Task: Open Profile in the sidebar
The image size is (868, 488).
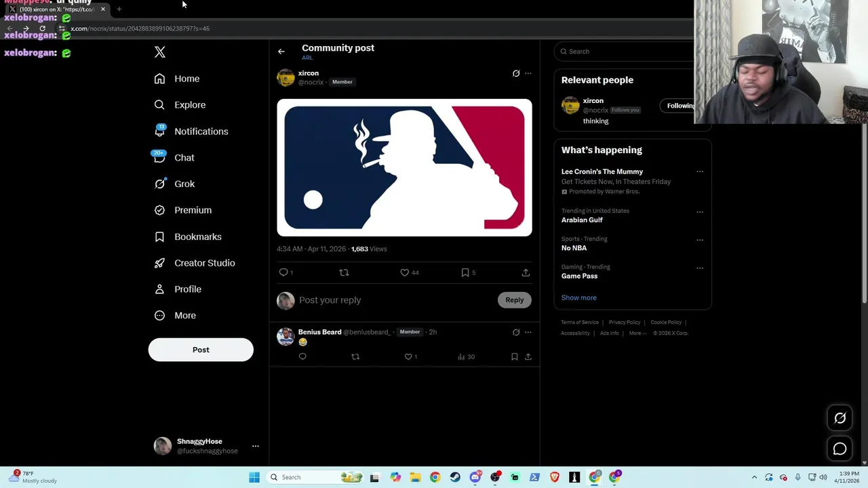Action: (178, 289)
